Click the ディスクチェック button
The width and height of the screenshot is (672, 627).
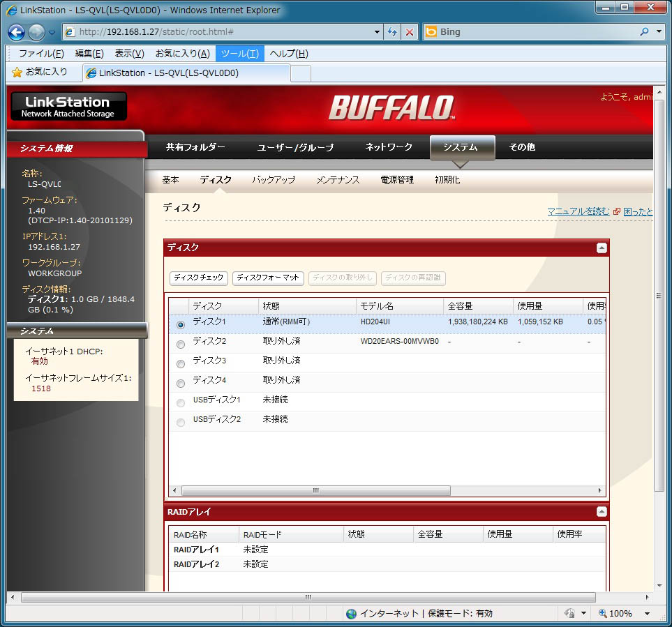tap(199, 278)
